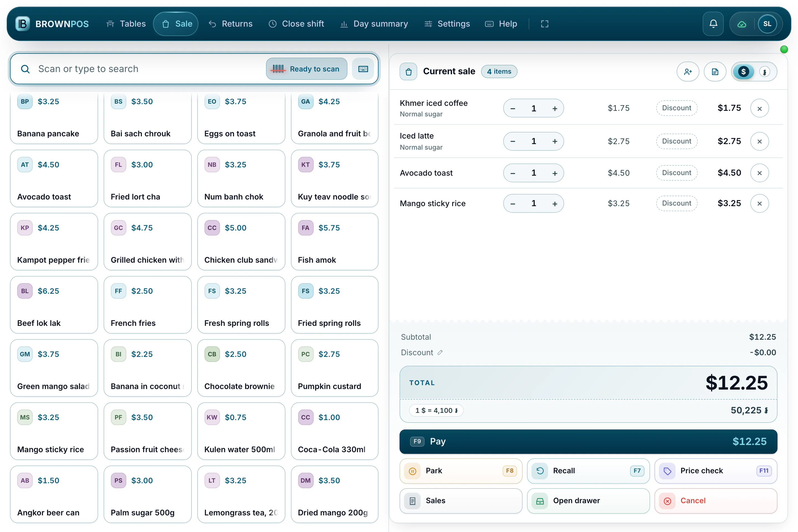Switch currency toggle to dollar
The width and height of the screenshot is (798, 532).
pos(743,71)
